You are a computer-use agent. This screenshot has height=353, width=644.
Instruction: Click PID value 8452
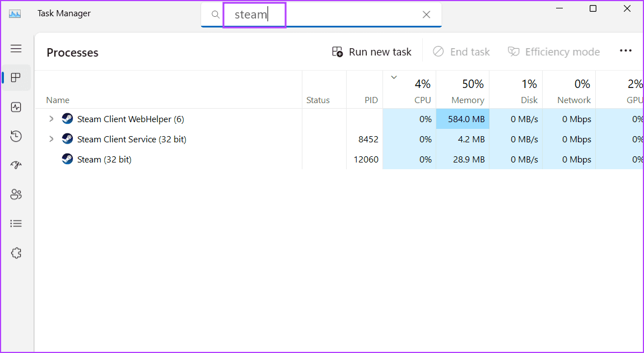click(368, 140)
